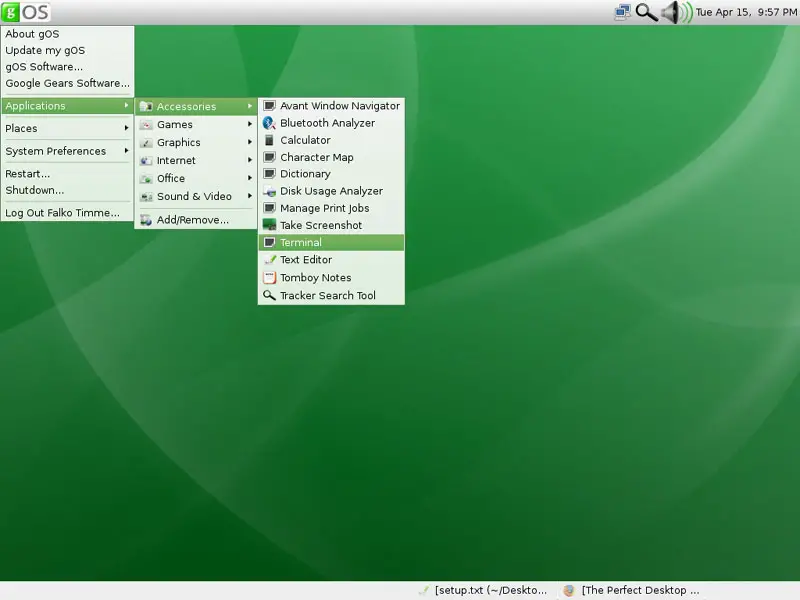Click the Tomboy Notes icon
This screenshot has height=600, width=800.
(x=269, y=278)
